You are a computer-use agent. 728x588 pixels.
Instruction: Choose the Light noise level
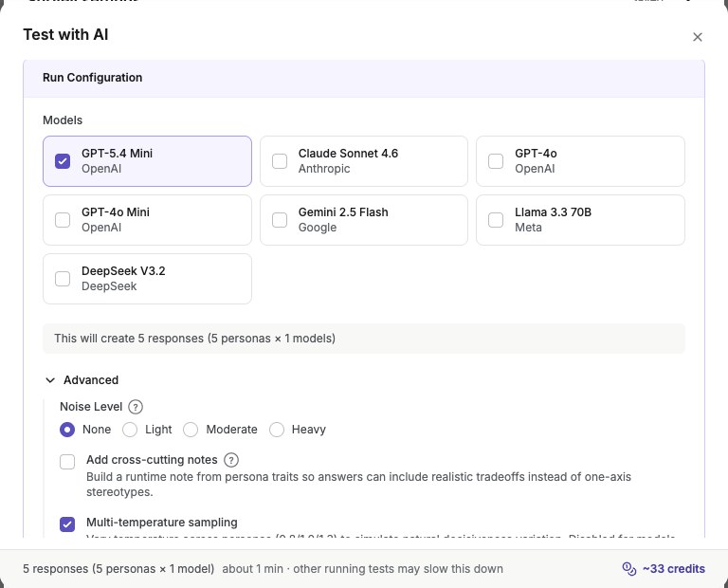(130, 430)
